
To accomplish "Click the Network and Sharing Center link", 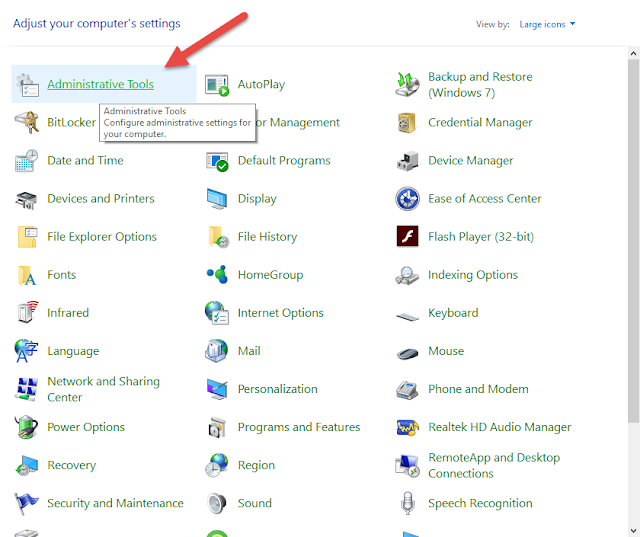I will 103,389.
